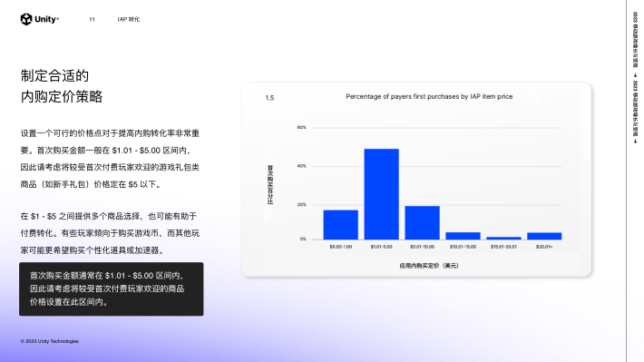
Task: Select the $0.00-1.00 bar in chart
Action: pos(340,225)
